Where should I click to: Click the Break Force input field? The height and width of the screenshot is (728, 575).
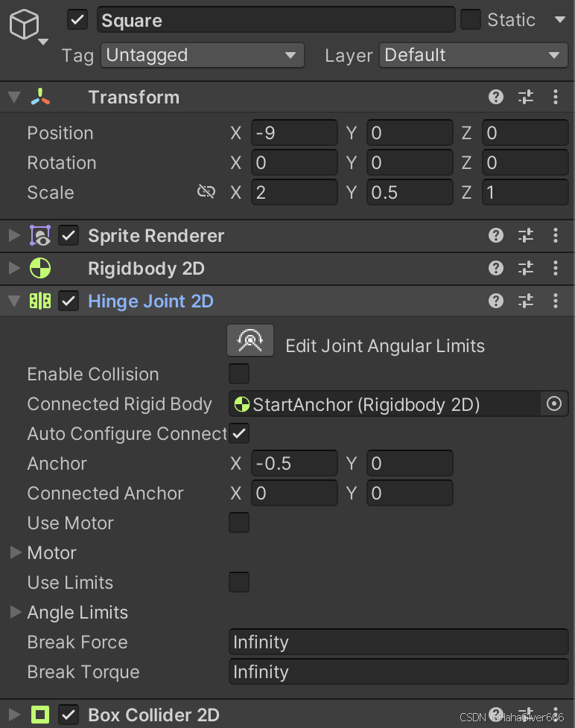pyautogui.click(x=398, y=642)
